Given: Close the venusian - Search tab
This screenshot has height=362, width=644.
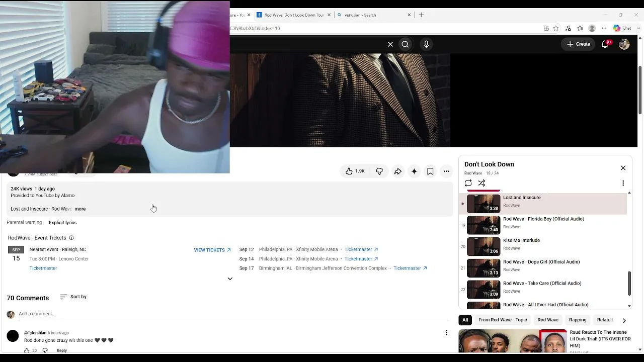Looking at the screenshot, I should tap(410, 15).
